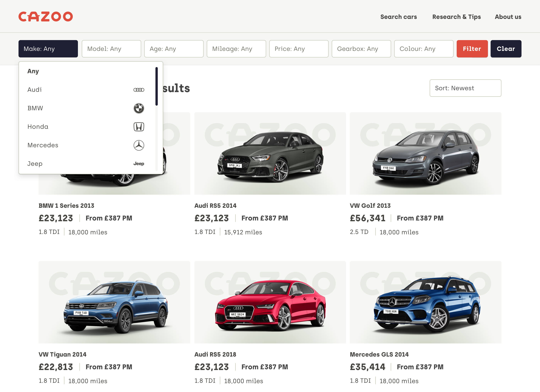Expand the Mileage: Any dropdown

[236, 49]
